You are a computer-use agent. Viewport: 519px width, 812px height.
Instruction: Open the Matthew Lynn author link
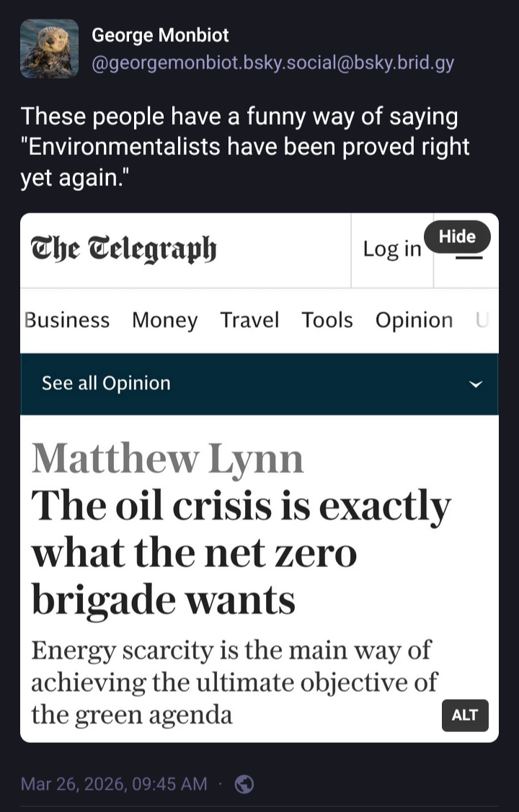[x=167, y=458]
